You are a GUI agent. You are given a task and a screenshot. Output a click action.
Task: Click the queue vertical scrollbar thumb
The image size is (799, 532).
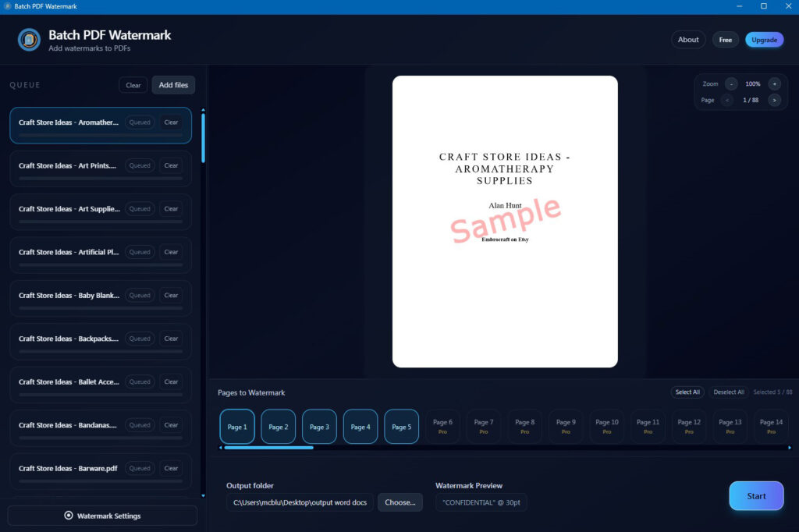point(204,137)
